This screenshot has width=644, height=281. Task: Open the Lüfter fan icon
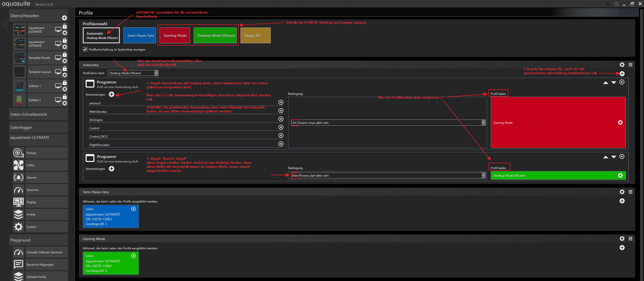18,165
